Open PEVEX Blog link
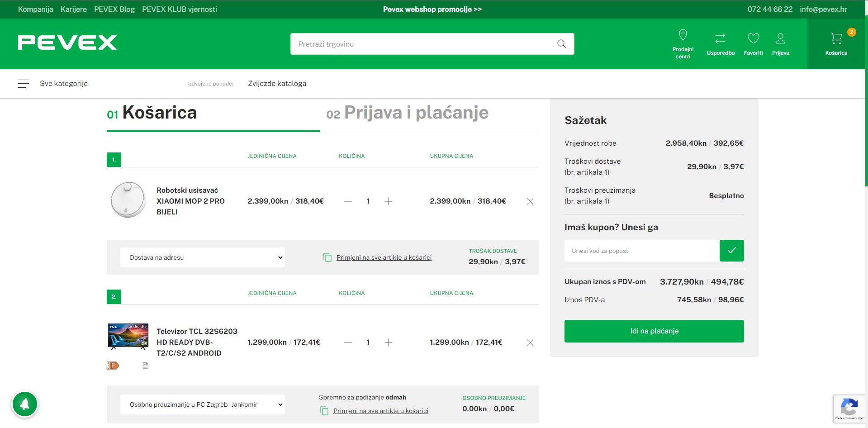868x428 pixels. click(114, 9)
